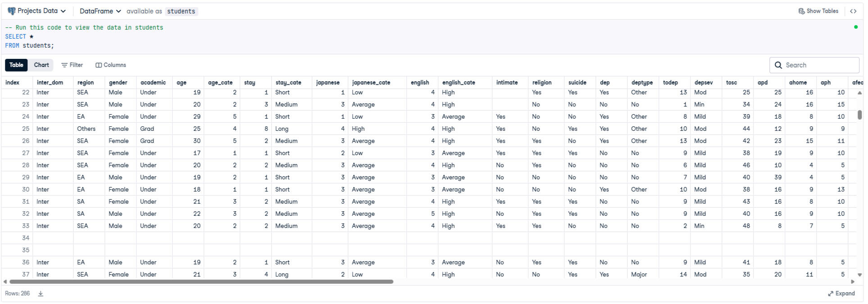Select the Table tab
This screenshot has height=304, width=868.
16,65
